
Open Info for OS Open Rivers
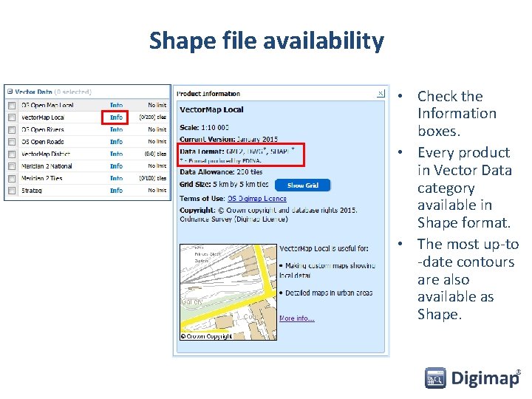pyautogui.click(x=117, y=129)
